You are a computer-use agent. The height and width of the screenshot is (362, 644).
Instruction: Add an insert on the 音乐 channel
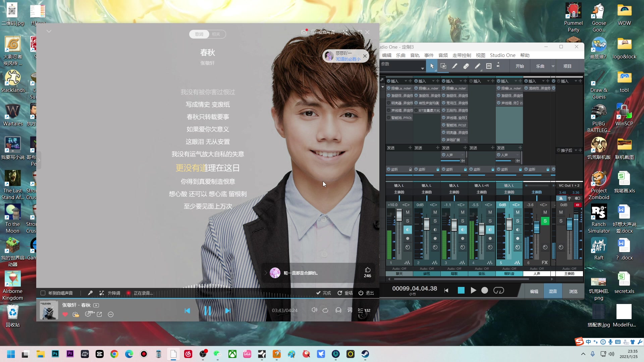click(493, 81)
